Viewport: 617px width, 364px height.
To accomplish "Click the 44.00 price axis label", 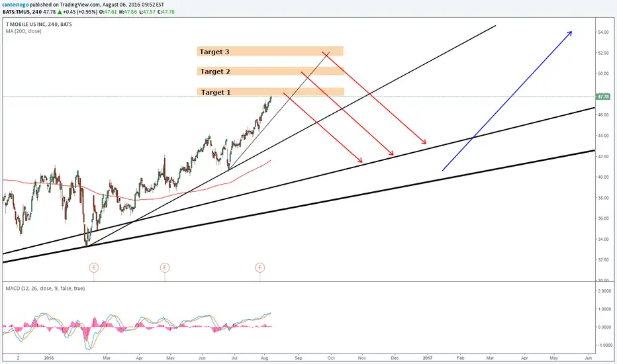I will (603, 136).
